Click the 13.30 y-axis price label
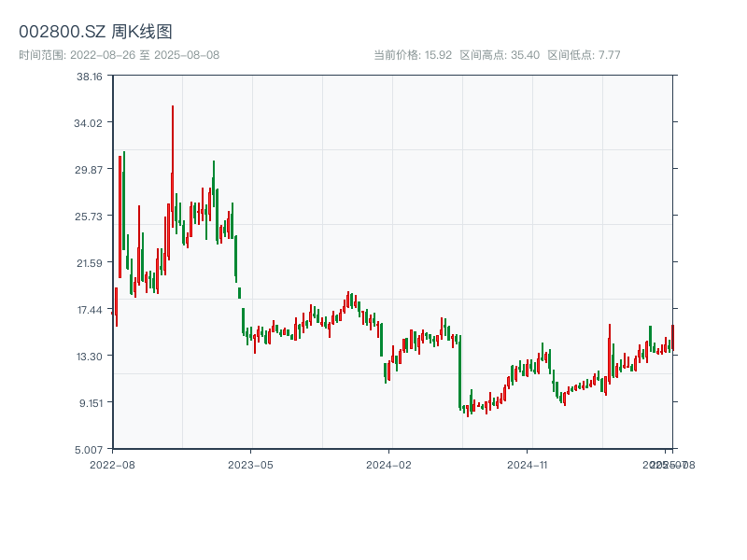Image resolution: width=747 pixels, height=560 pixels. pos(90,357)
